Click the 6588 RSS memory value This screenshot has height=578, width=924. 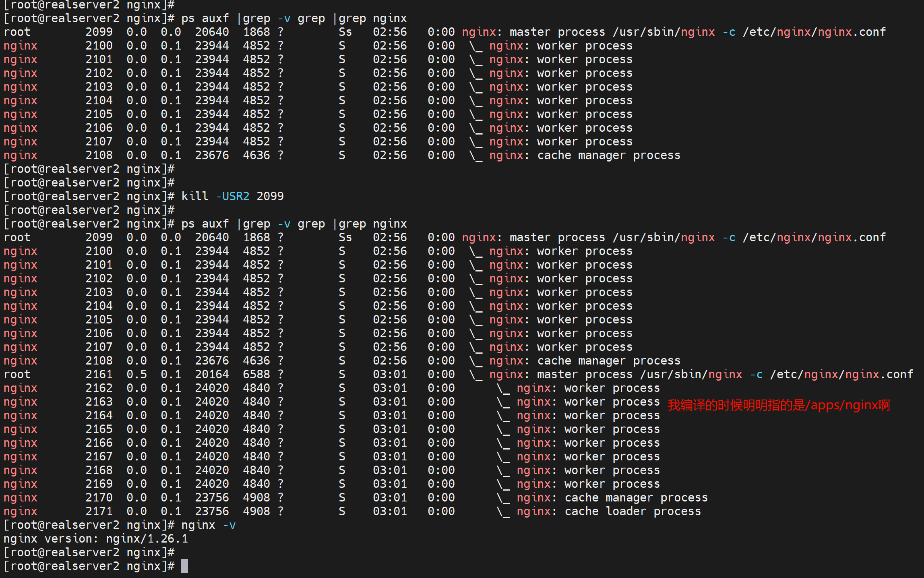coord(256,374)
